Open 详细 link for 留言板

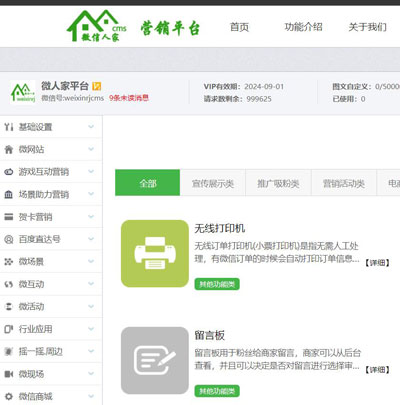377,370
